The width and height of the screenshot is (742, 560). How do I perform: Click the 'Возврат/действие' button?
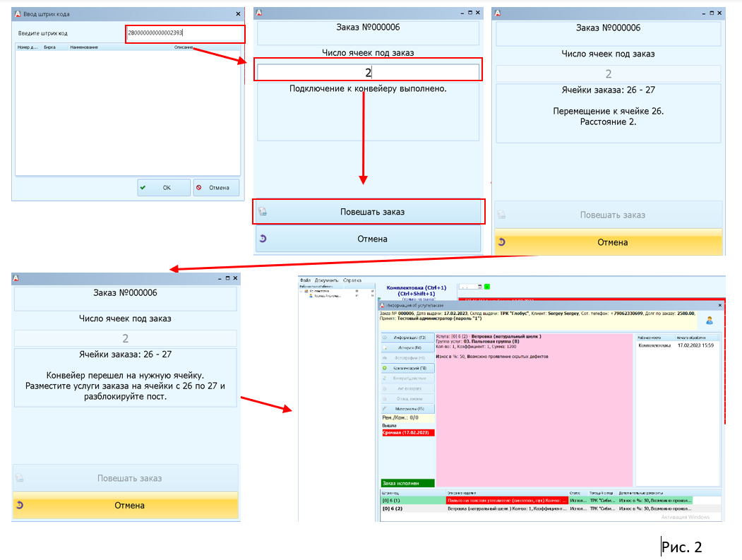[x=408, y=379]
